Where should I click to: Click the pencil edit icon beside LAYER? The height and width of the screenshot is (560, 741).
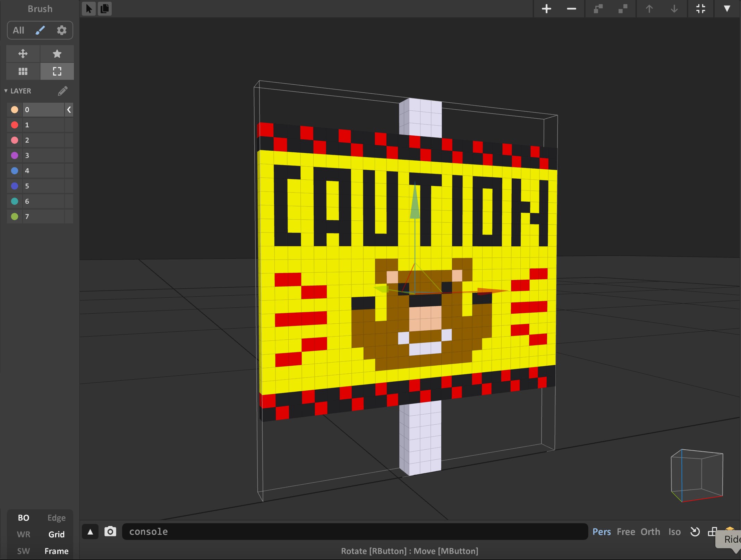63,91
